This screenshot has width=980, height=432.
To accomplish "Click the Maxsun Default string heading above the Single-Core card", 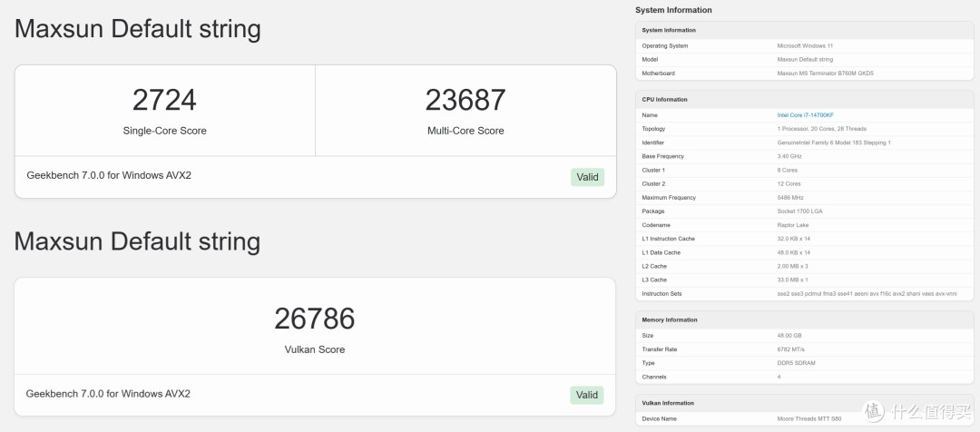I will pyautogui.click(x=138, y=29).
